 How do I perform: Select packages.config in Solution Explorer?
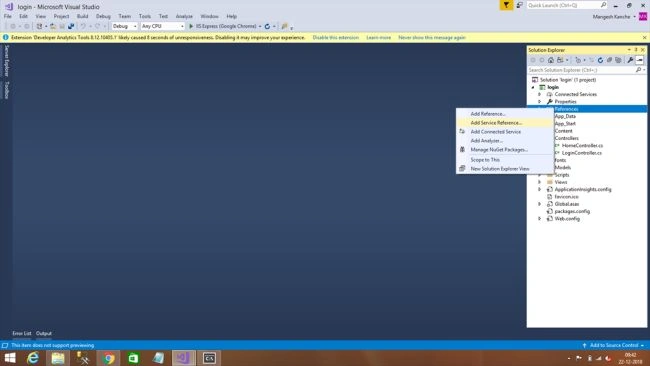[572, 211]
